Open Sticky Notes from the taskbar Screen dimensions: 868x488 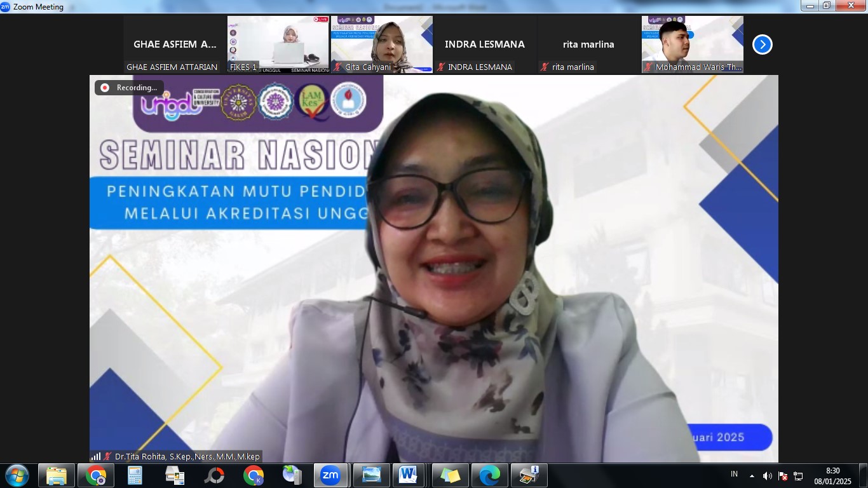click(450, 475)
